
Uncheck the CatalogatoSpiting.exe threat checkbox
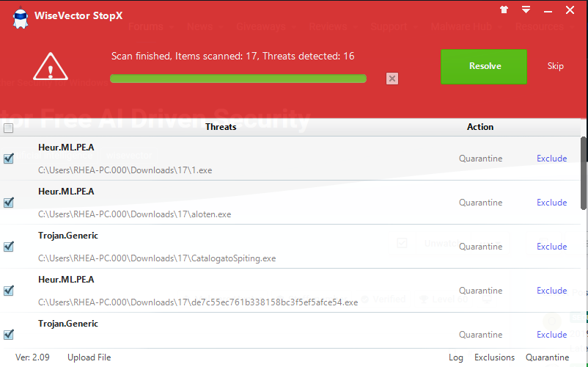(x=9, y=247)
